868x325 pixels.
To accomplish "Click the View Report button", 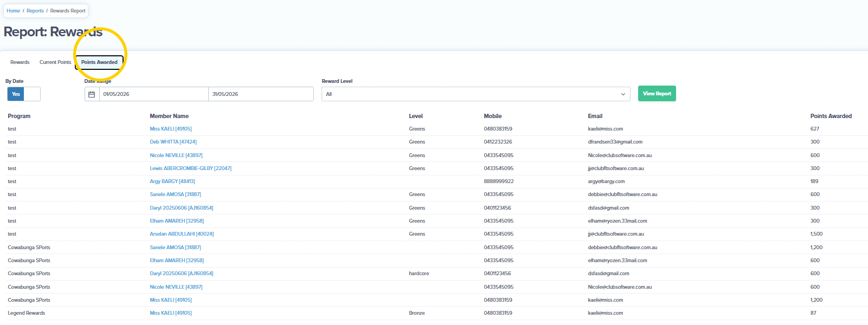I will pos(657,94).
